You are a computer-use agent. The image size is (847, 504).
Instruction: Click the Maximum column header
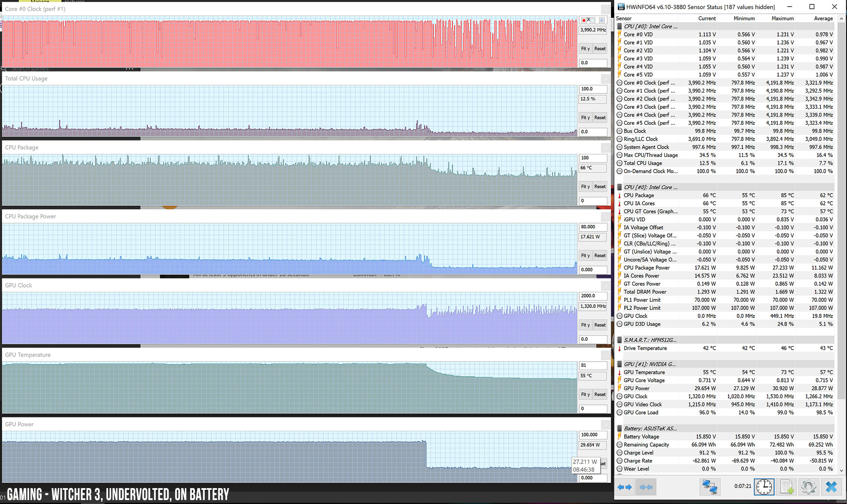[783, 19]
